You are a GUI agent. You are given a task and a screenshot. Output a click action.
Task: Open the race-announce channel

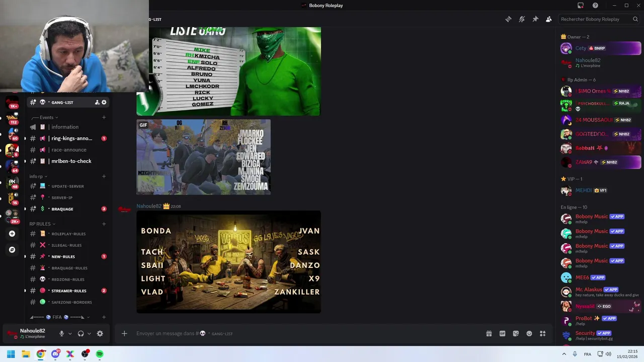pos(68,150)
